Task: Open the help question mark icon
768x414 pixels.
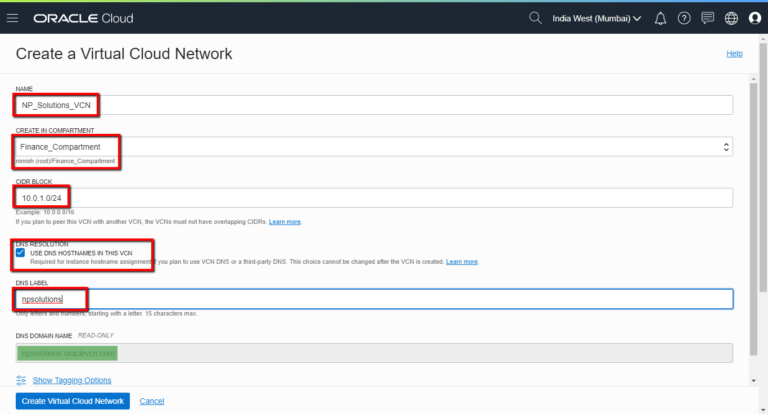Action: (684, 19)
